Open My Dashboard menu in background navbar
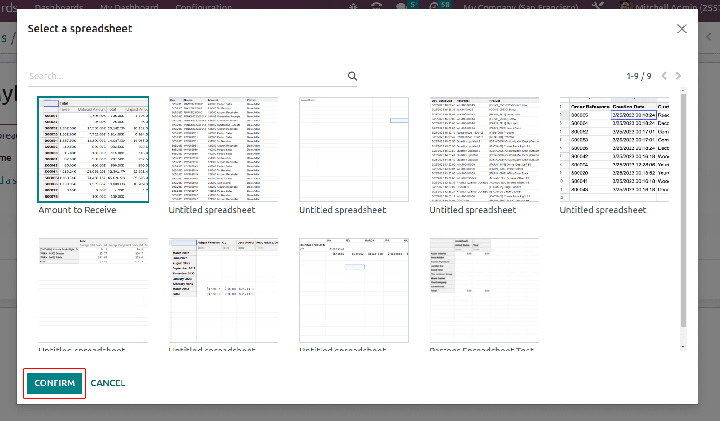 pos(129,6)
